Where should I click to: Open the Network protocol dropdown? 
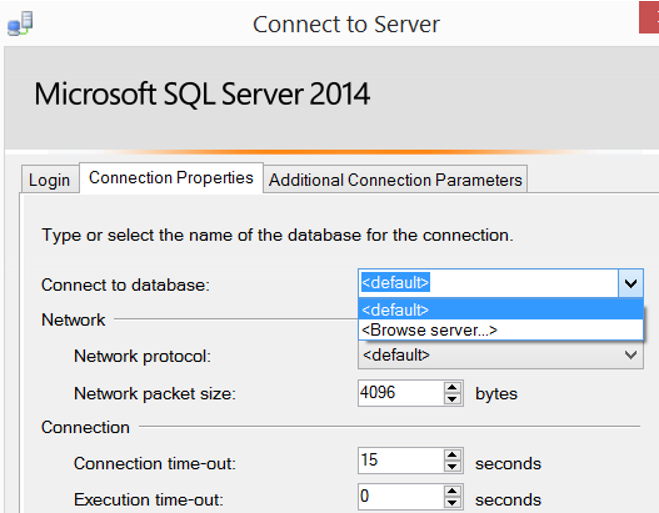click(x=501, y=355)
